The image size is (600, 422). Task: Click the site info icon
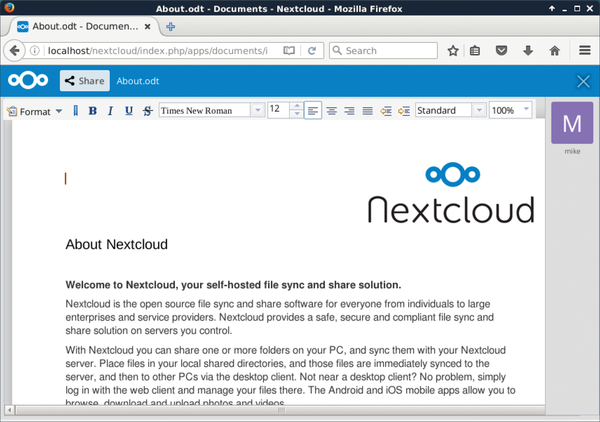coord(34,51)
